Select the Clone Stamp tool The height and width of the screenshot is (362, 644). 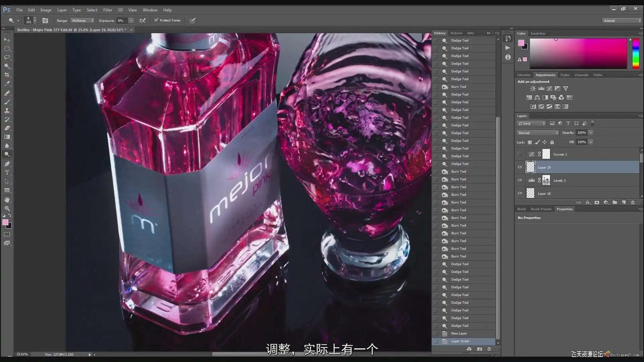pyautogui.click(x=7, y=111)
